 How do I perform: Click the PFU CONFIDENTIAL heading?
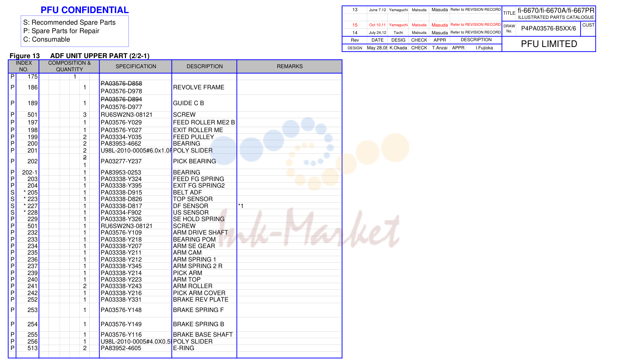pos(84,10)
